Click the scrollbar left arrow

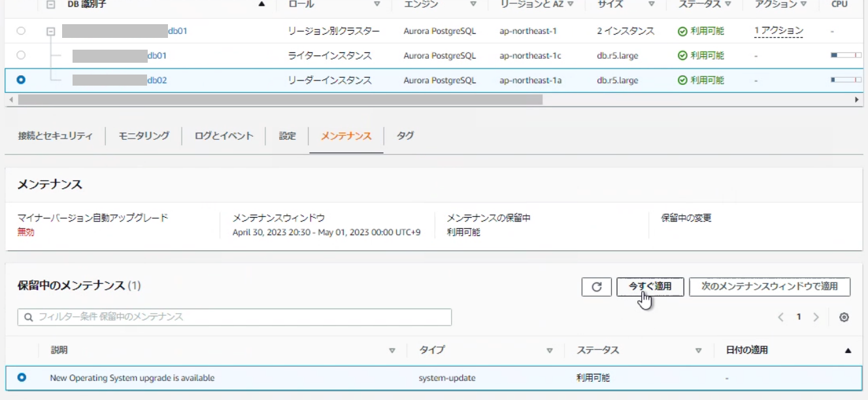point(10,100)
